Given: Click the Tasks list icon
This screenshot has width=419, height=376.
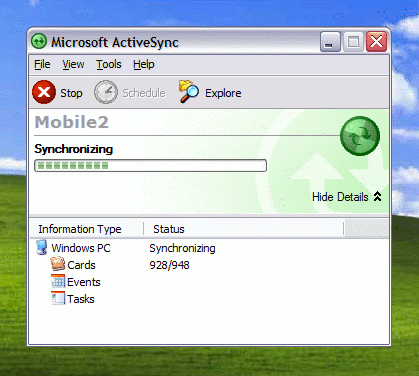Looking at the screenshot, I should pyautogui.click(x=58, y=298).
